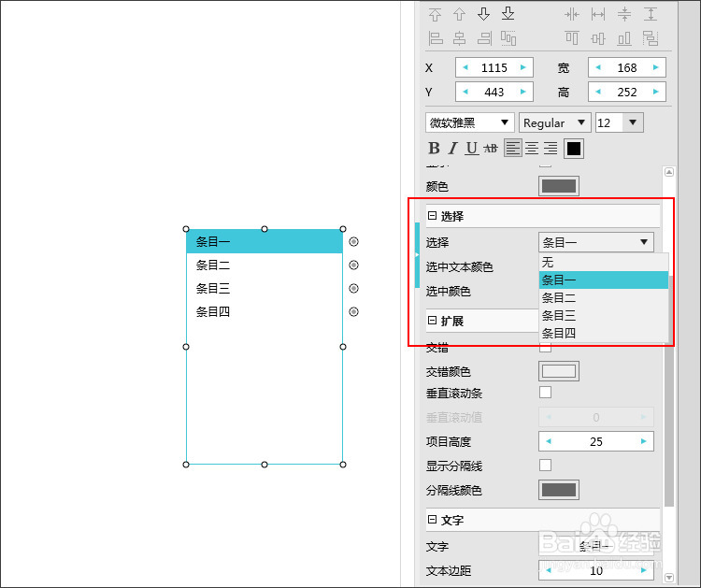
Task: Select 条目四 row in canvas list
Action: pos(265,311)
